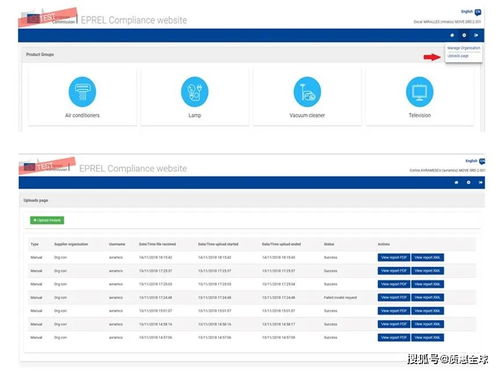Click the gear icon in the lower blue bar
The height and width of the screenshot is (370, 499).
point(468,182)
